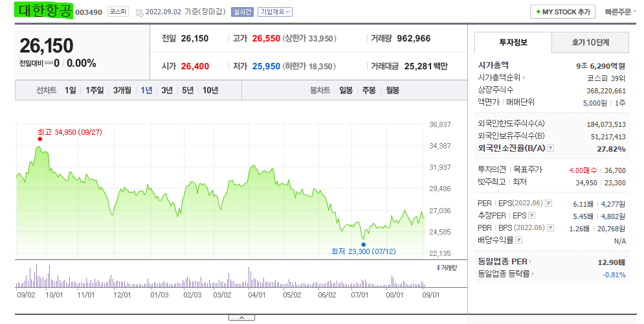Click 외국인보유주식수 value 51,217,413

tap(608, 137)
